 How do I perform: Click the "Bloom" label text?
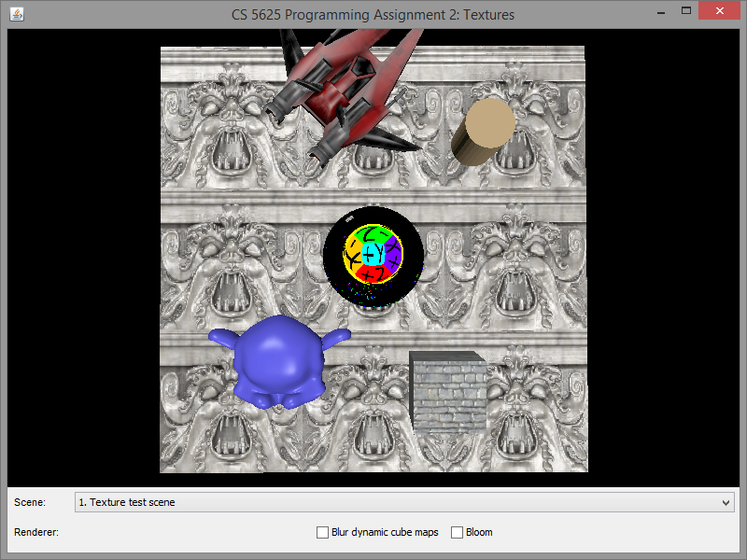(x=479, y=532)
